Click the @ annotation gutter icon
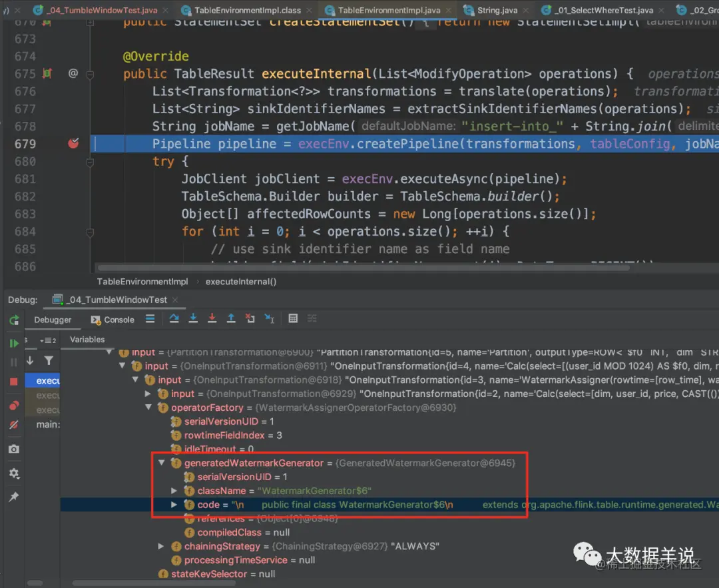 [73, 73]
